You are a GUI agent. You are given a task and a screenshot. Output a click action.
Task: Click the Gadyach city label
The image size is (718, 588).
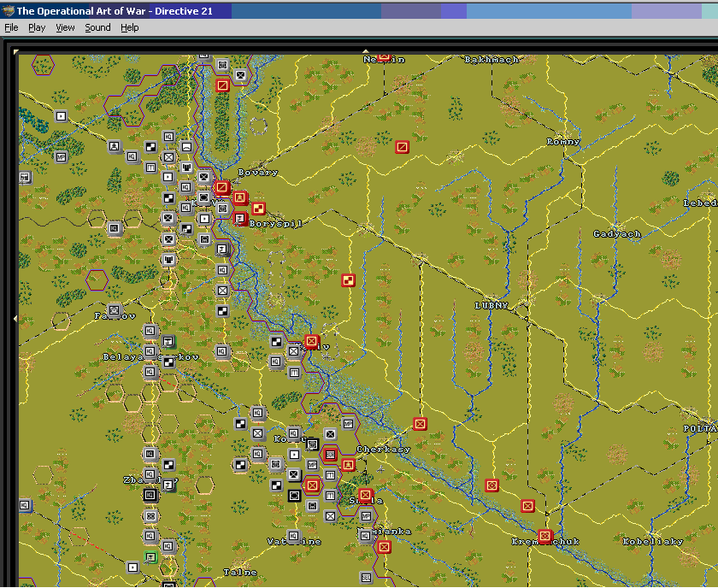click(617, 234)
